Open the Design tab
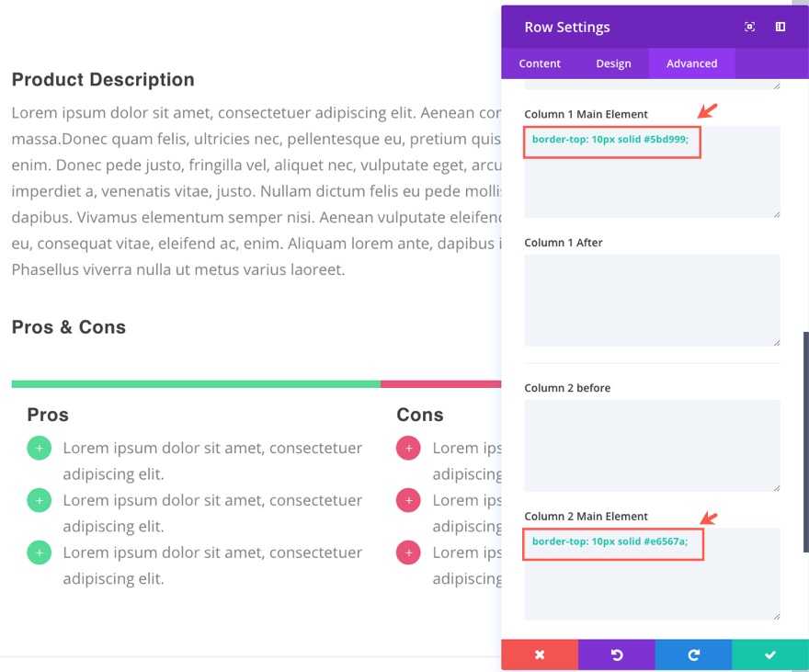 pyautogui.click(x=613, y=63)
